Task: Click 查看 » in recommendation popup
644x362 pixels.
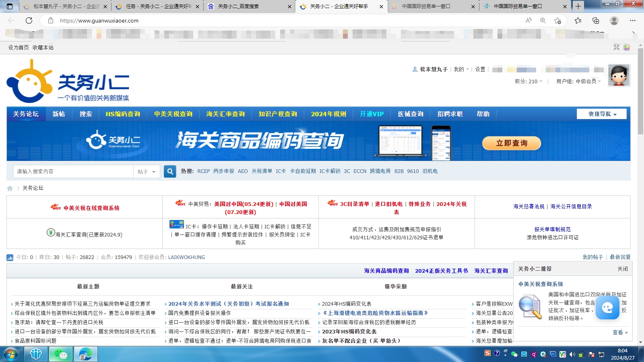Action: 620,332
